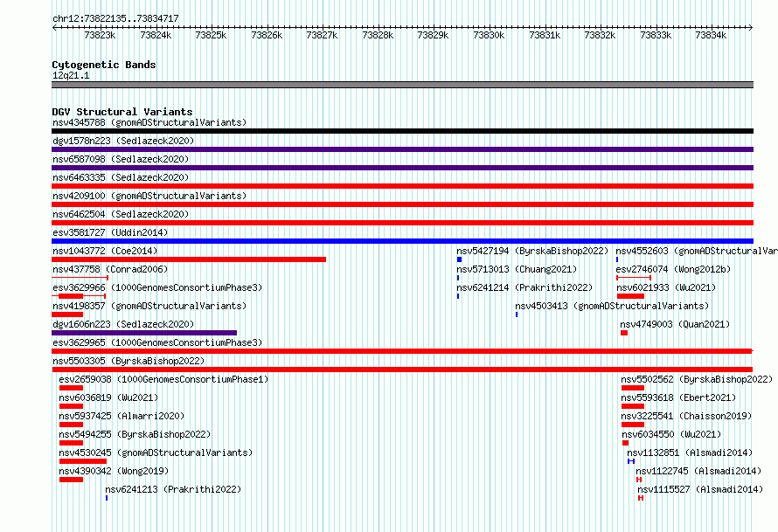This screenshot has height=532, width=778.
Task: Click the small red nsv4749003 marker
Action: tap(624, 333)
